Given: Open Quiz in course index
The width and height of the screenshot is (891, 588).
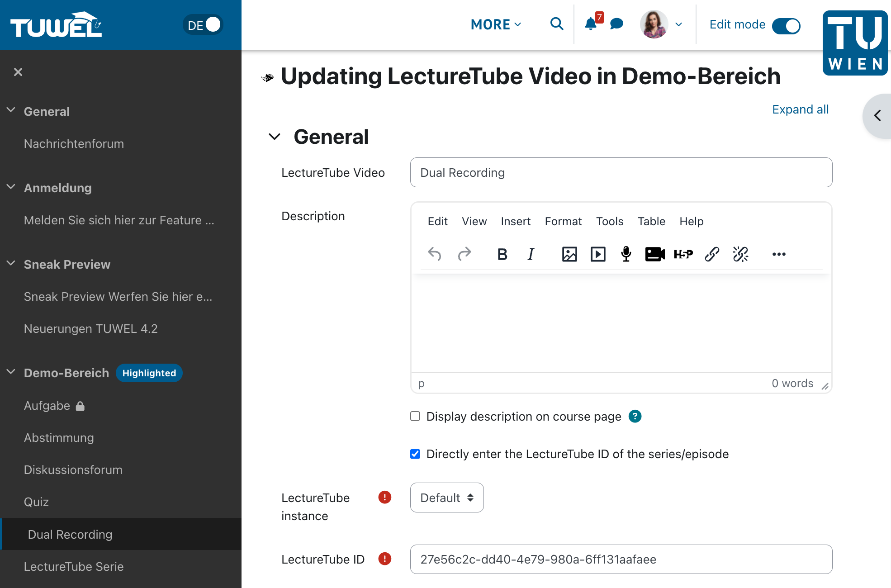Looking at the screenshot, I should (x=36, y=502).
